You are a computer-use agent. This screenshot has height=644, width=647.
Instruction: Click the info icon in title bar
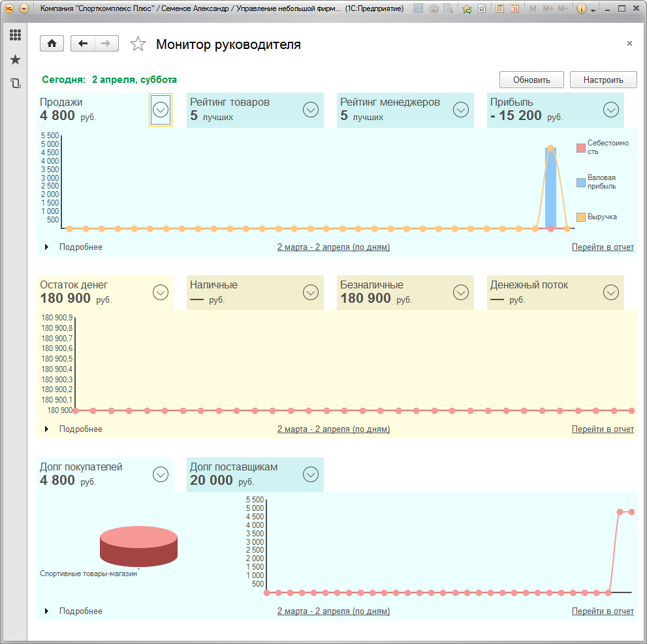point(582,9)
